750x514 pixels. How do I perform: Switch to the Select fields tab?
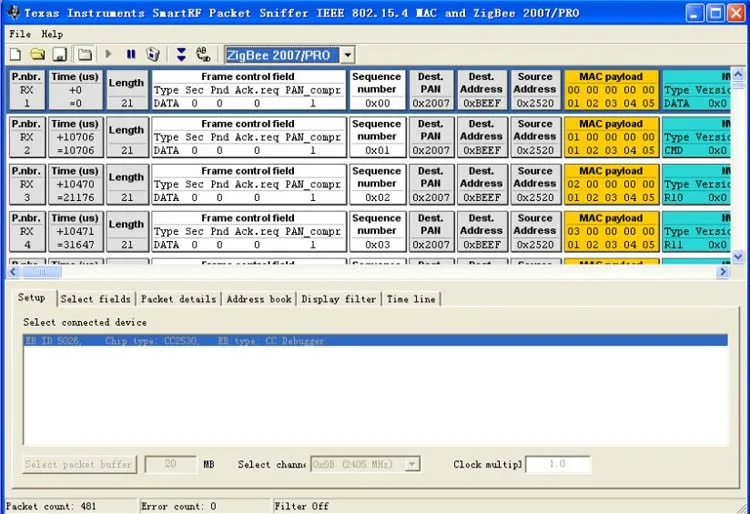coord(95,299)
